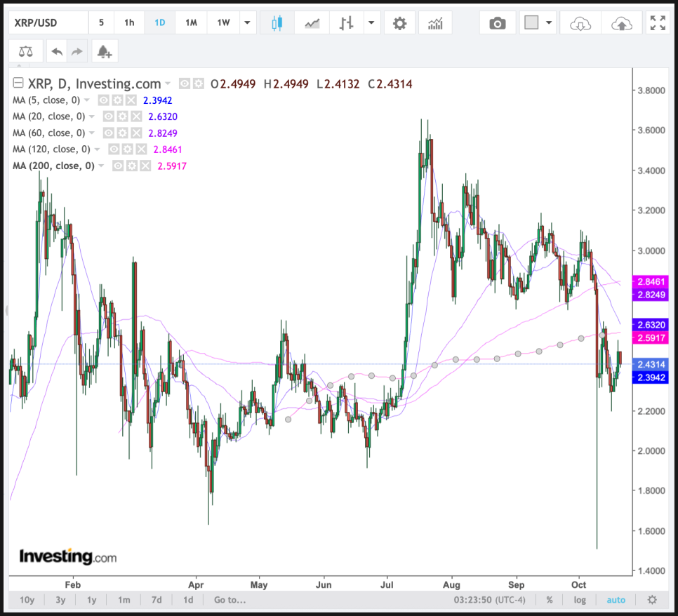Click Go to... date link
This screenshot has width=678, height=616.
tap(230, 600)
